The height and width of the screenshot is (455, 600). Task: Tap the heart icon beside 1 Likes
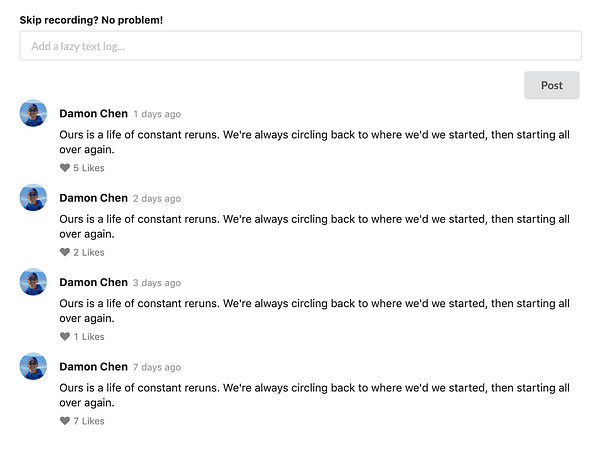pos(65,337)
